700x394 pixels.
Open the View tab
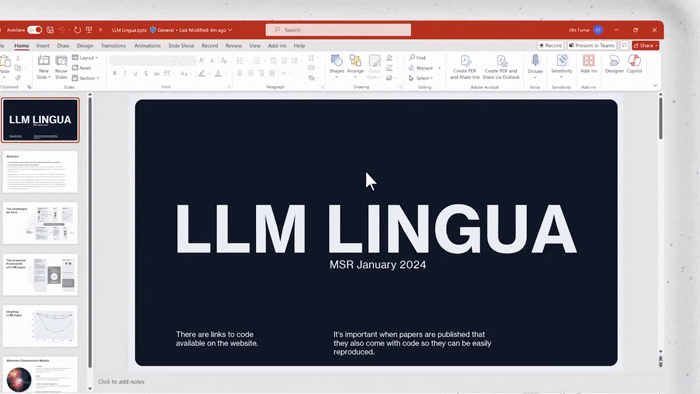tap(254, 46)
